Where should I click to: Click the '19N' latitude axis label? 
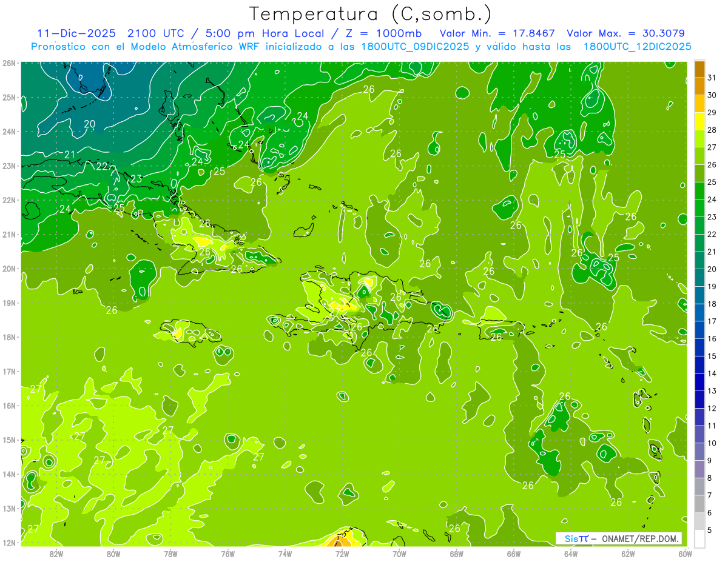(x=8, y=303)
